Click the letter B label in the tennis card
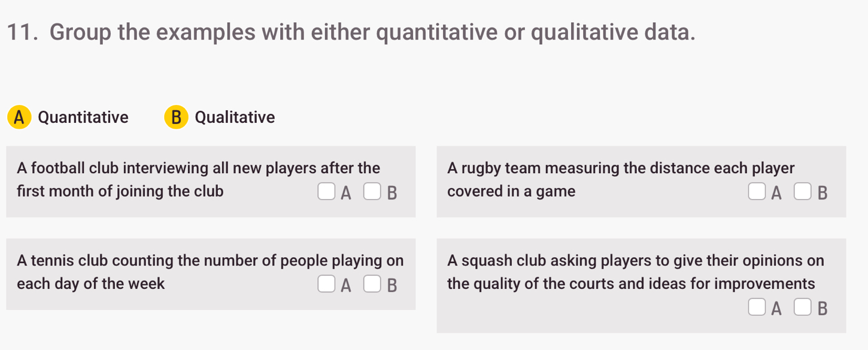 tap(391, 285)
